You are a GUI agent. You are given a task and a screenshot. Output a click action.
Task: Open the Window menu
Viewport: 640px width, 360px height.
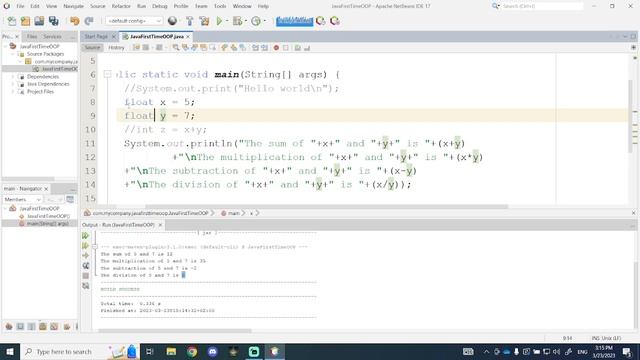tap(242, 6)
